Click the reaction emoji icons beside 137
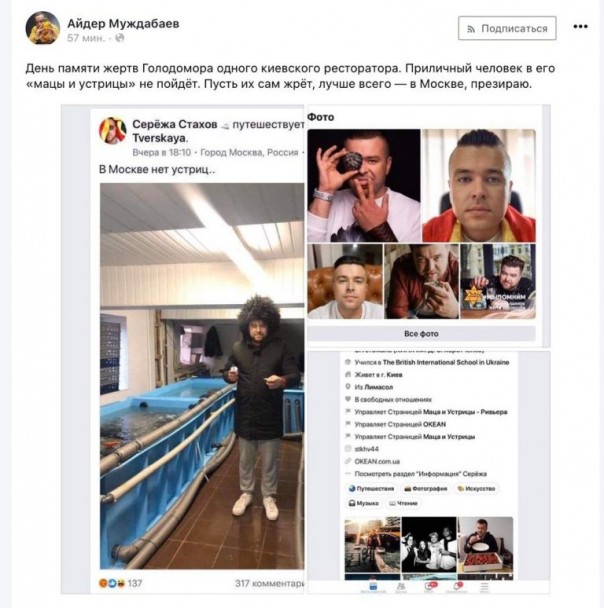 pos(112,583)
